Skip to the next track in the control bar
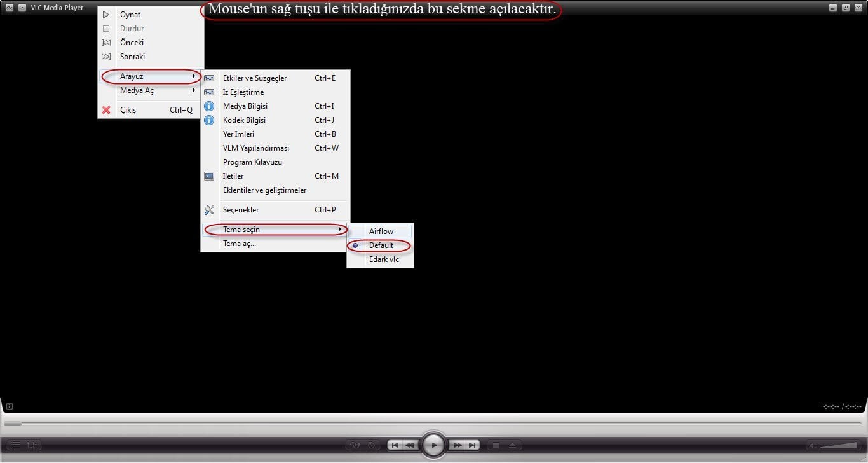The width and height of the screenshot is (868, 463). coord(472,445)
